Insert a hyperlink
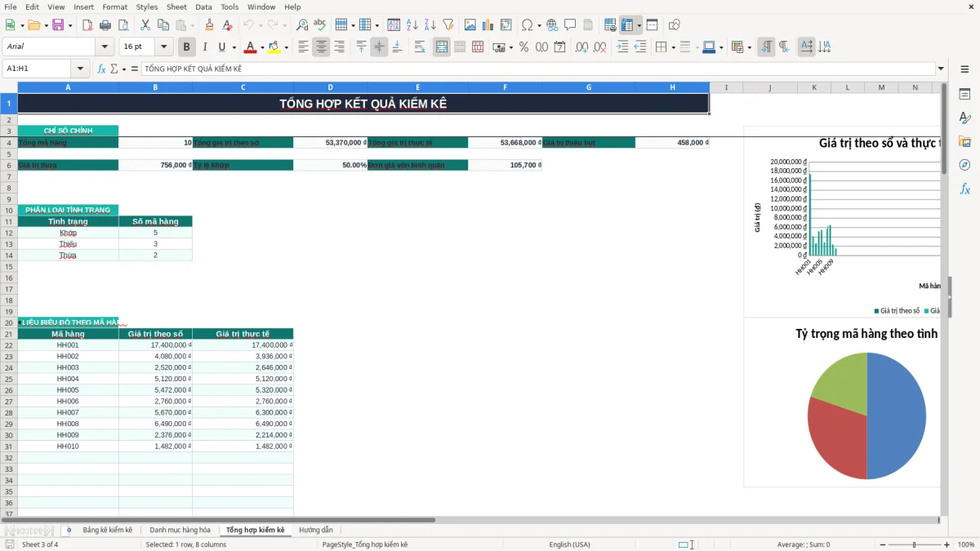 point(552,25)
